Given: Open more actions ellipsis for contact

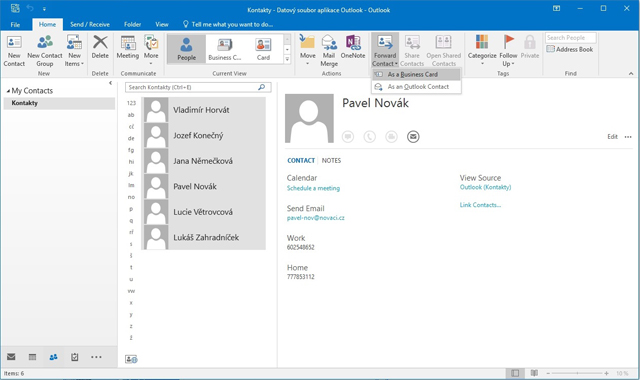Looking at the screenshot, I should (x=628, y=137).
